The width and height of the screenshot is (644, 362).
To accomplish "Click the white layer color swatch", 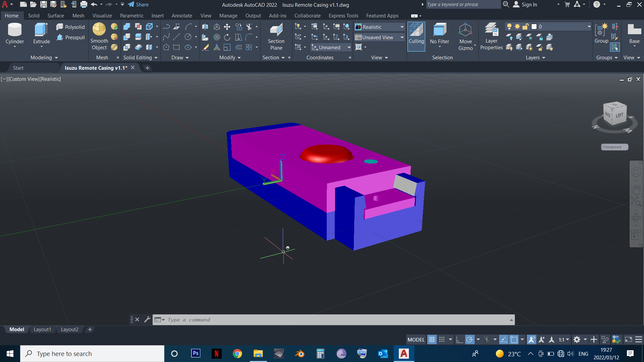I will click(534, 26).
